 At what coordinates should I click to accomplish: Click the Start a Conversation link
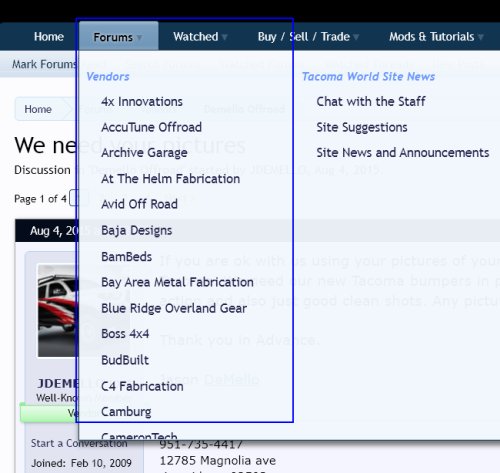click(x=79, y=443)
